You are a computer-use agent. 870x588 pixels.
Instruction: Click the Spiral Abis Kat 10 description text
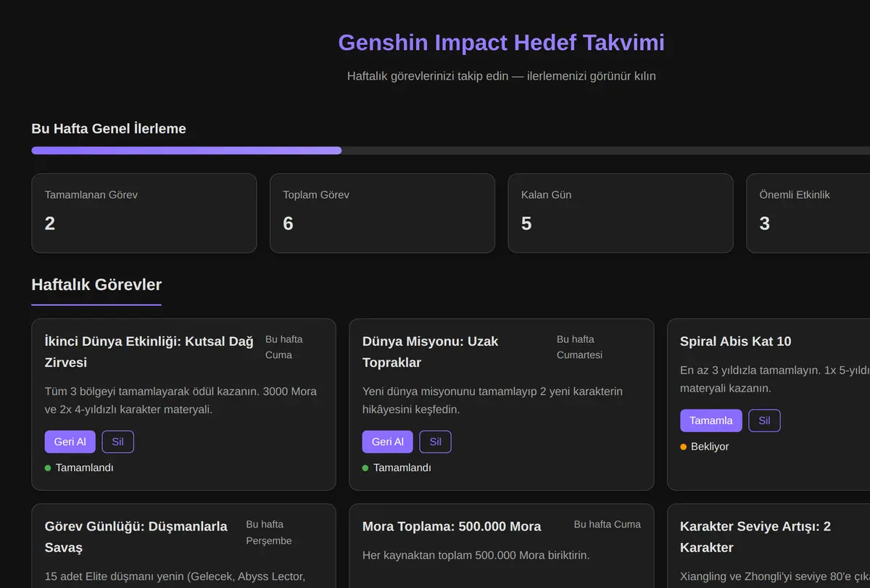tap(774, 379)
